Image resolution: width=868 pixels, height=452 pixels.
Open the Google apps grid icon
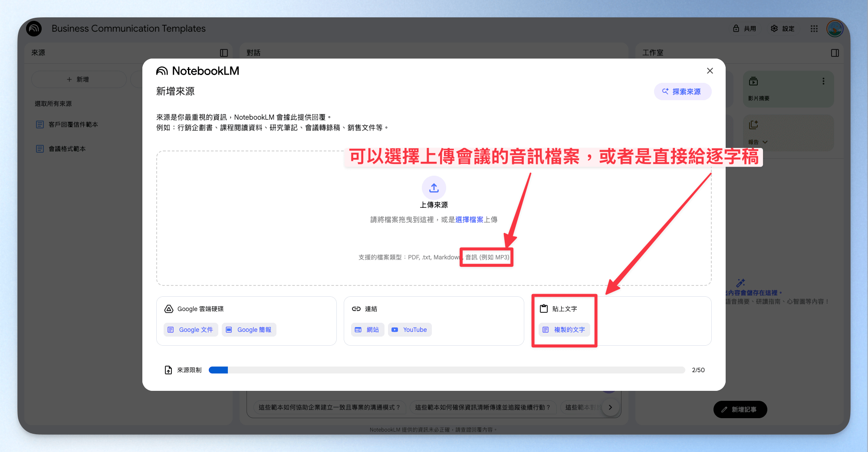point(814,29)
